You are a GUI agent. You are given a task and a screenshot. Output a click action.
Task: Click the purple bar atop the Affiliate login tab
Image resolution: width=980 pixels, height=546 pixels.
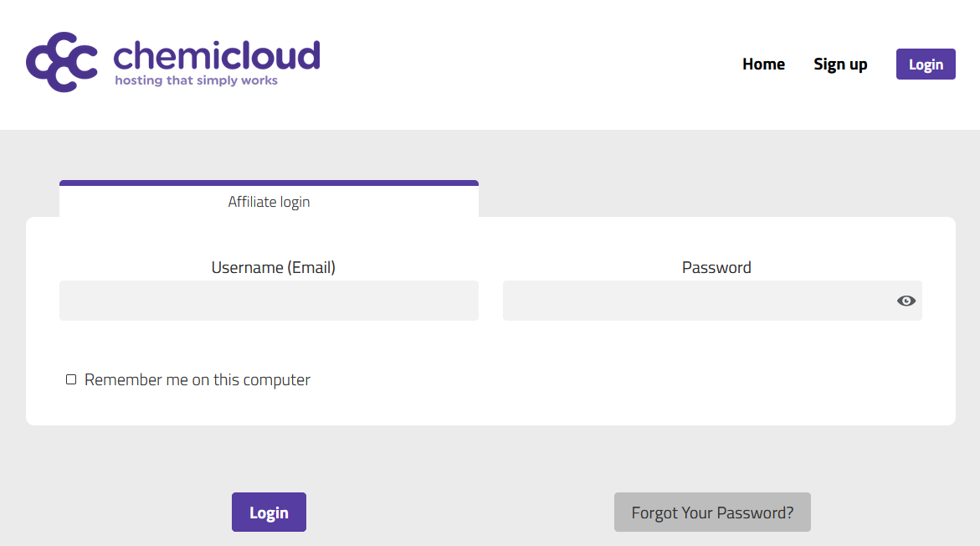[269, 183]
